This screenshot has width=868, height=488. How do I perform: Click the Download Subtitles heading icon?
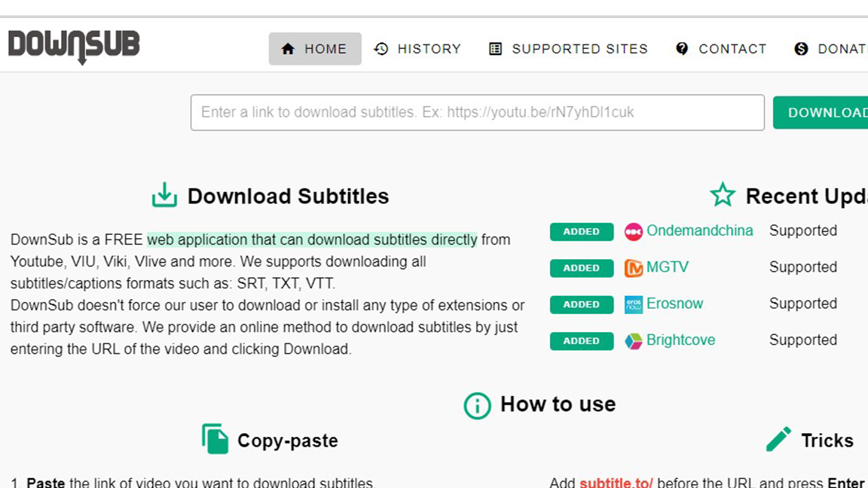tap(164, 195)
